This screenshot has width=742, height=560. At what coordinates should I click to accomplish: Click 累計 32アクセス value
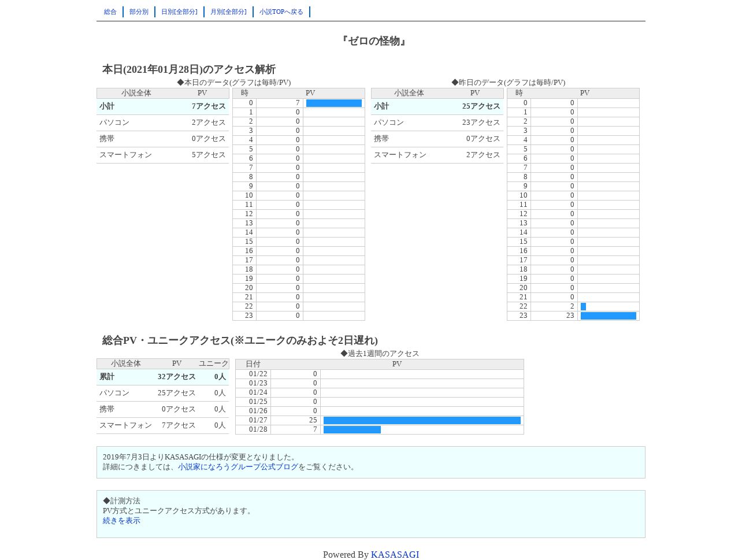coord(177,377)
